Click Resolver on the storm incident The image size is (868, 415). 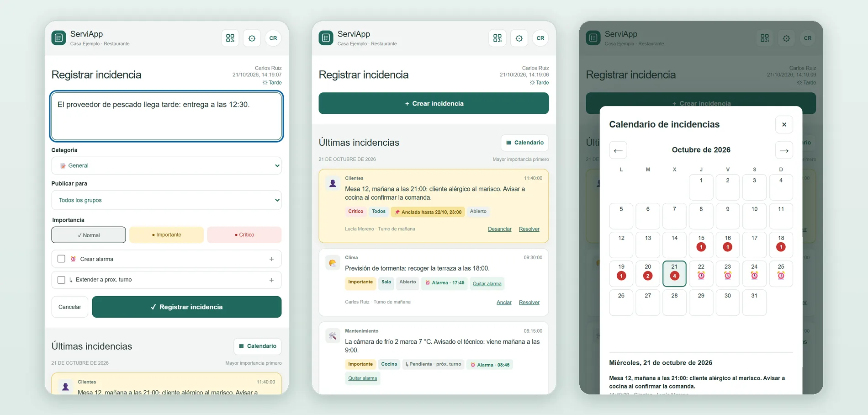click(x=529, y=302)
